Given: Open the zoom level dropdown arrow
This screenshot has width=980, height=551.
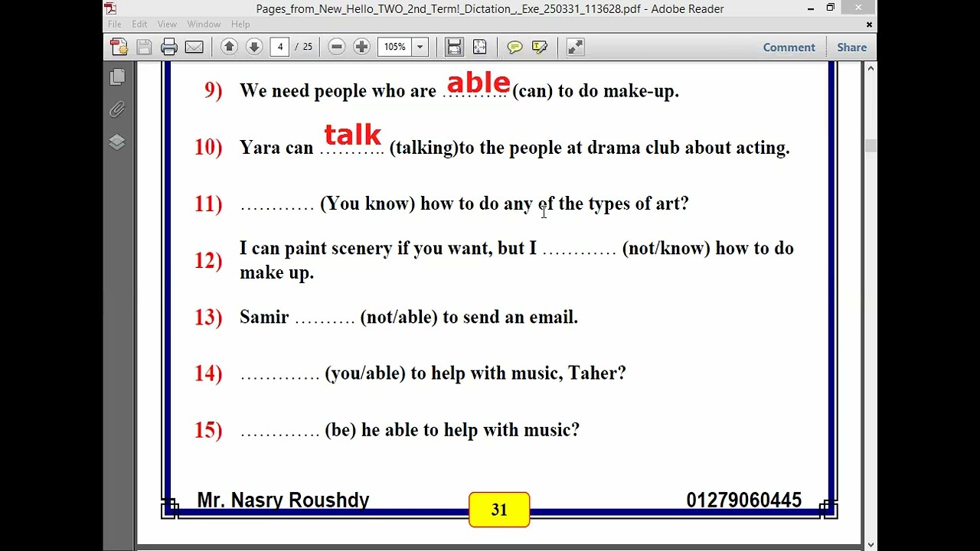Looking at the screenshot, I should tap(420, 47).
